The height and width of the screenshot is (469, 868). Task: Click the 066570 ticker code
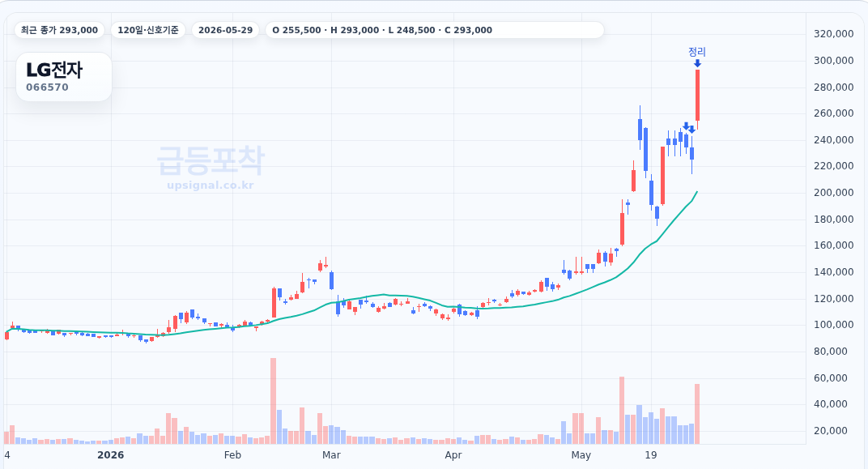(x=47, y=87)
